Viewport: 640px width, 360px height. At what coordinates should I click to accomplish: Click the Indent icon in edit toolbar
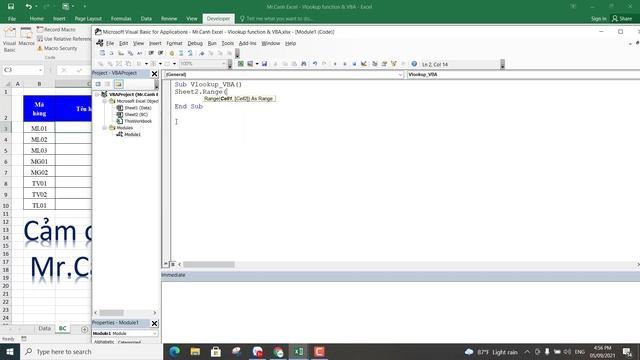coord(151,53)
